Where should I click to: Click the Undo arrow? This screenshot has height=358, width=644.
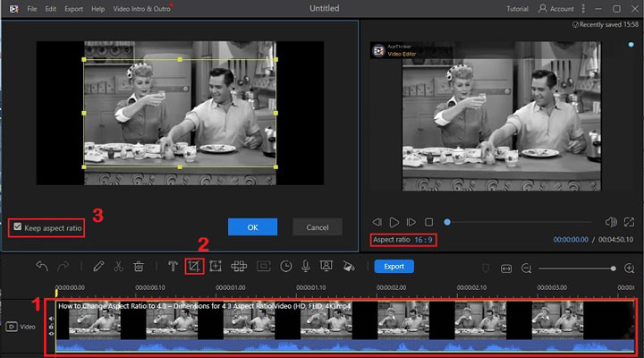pyautogui.click(x=41, y=266)
